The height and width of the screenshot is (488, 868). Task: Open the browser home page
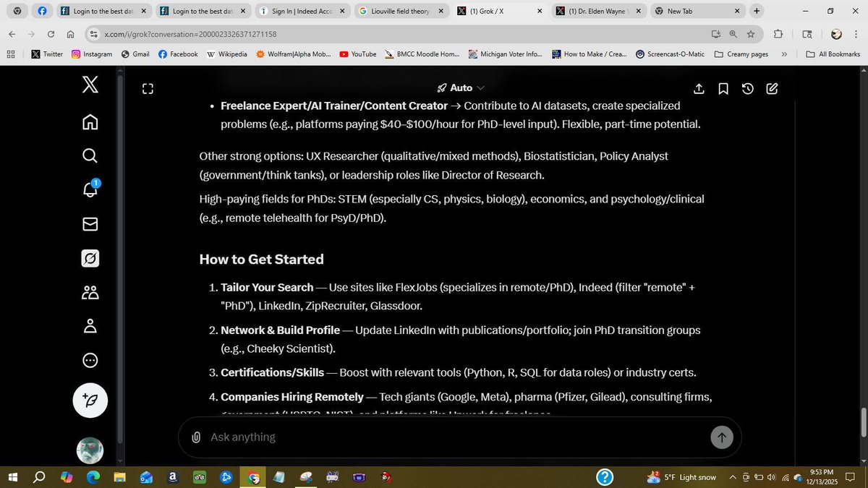[x=70, y=34]
